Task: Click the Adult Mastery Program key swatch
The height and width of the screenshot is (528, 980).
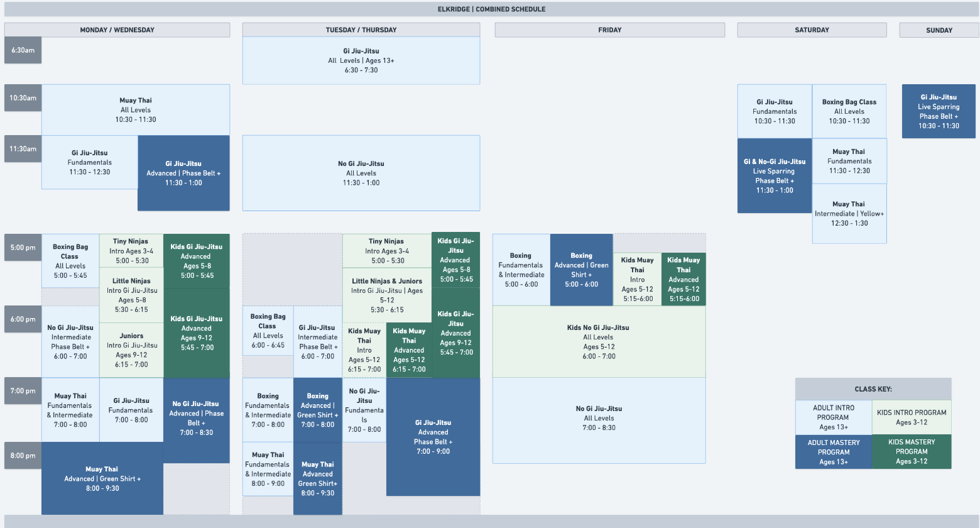Action: pos(833,452)
